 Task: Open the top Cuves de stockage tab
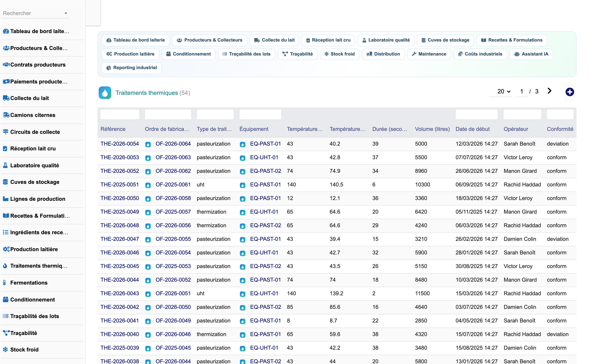445,40
